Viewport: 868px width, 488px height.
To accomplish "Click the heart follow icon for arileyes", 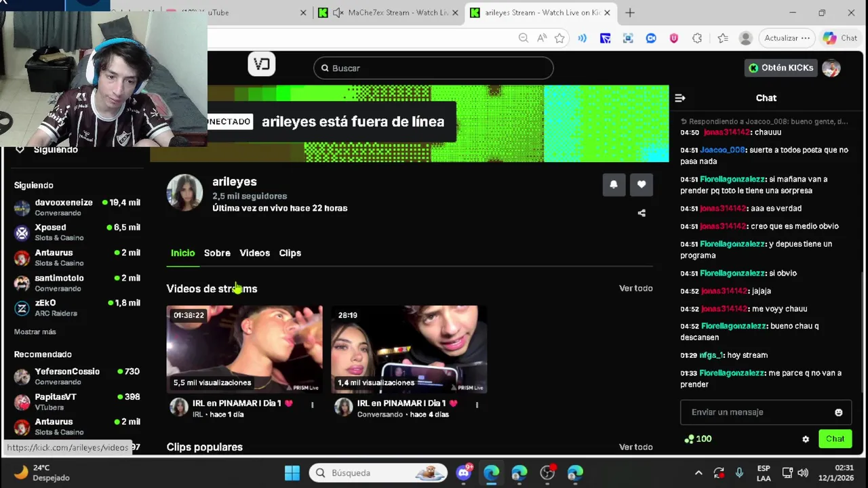I will pos(642,184).
